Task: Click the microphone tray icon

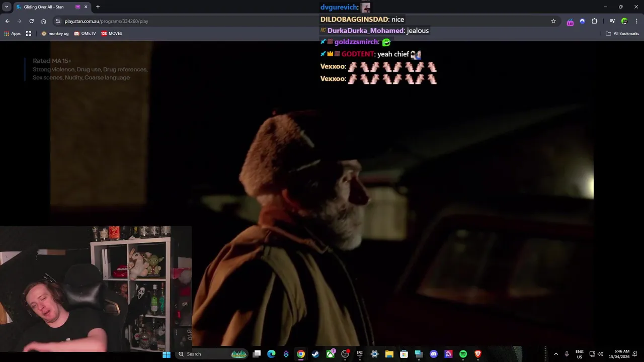Action: (x=567, y=354)
